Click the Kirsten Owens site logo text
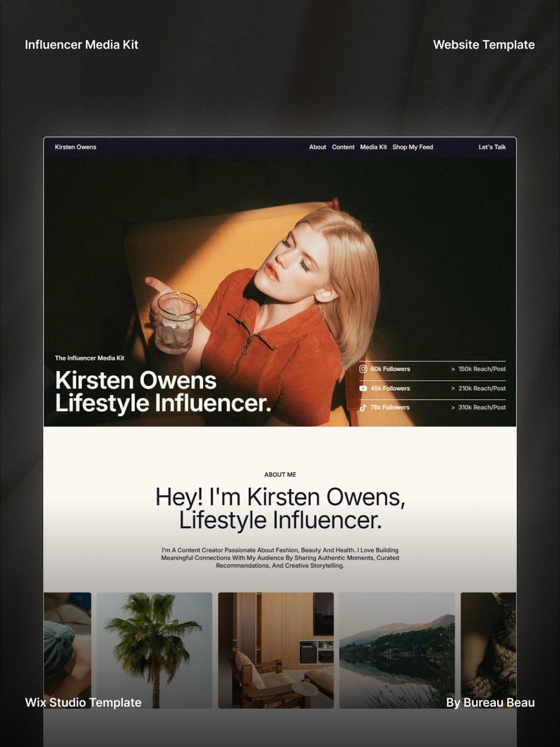This screenshot has height=747, width=560. (x=75, y=147)
